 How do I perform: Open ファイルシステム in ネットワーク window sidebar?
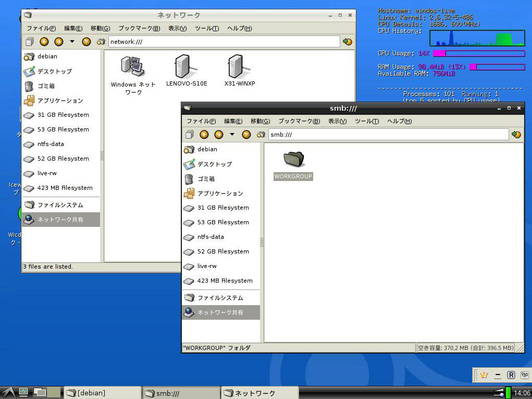(61, 205)
